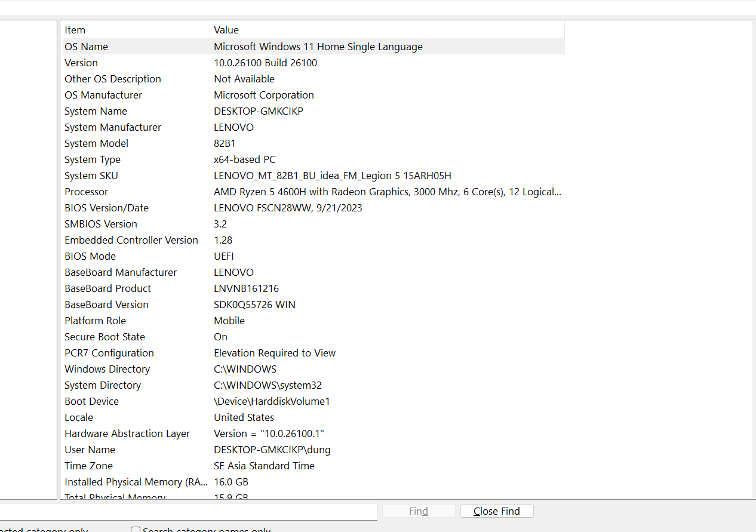The width and height of the screenshot is (756, 532).
Task: Click the \Device\HarddiskVolume1 value
Action: click(x=272, y=401)
